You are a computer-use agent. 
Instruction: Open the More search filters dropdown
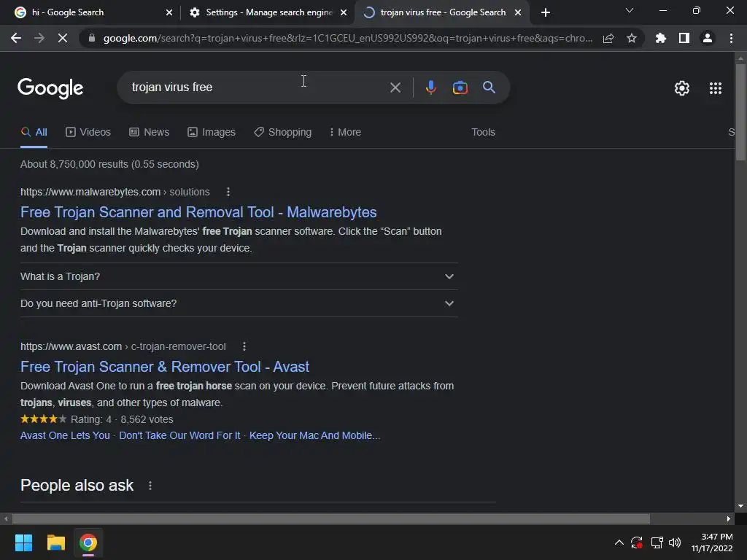pyautogui.click(x=345, y=133)
